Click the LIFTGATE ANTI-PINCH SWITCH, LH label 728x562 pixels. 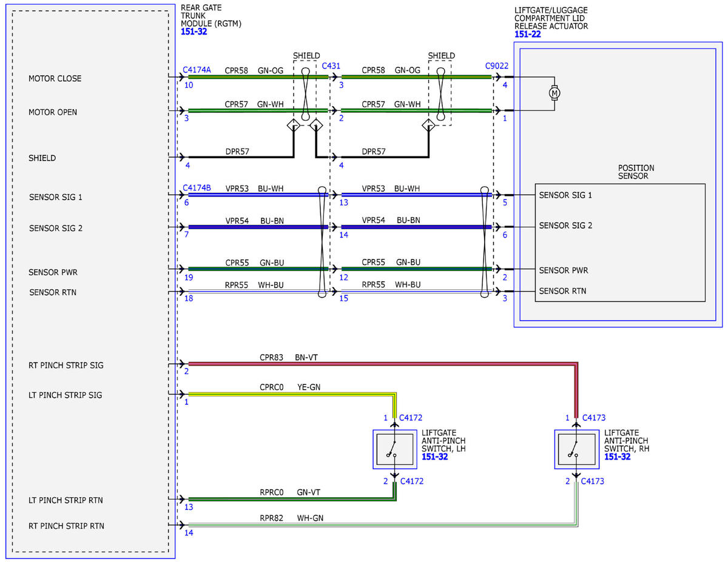pyautogui.click(x=444, y=441)
